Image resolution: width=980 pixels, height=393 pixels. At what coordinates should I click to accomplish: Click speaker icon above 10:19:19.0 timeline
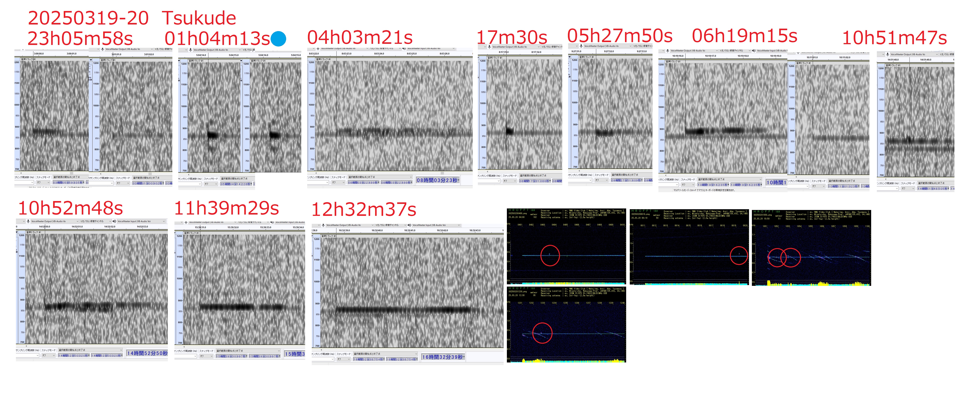754,51
